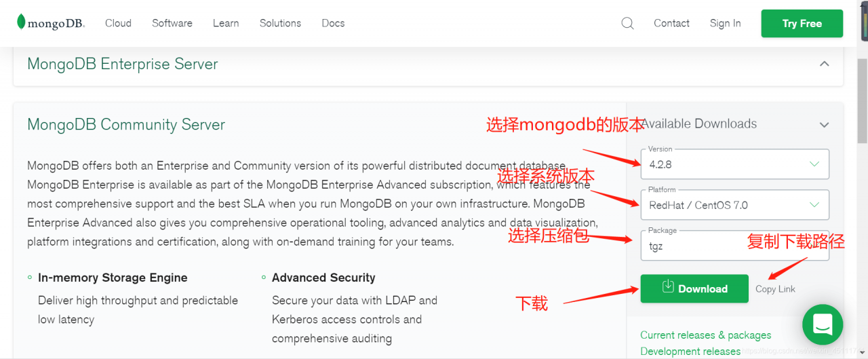Click the Try Free button

pyautogui.click(x=802, y=24)
